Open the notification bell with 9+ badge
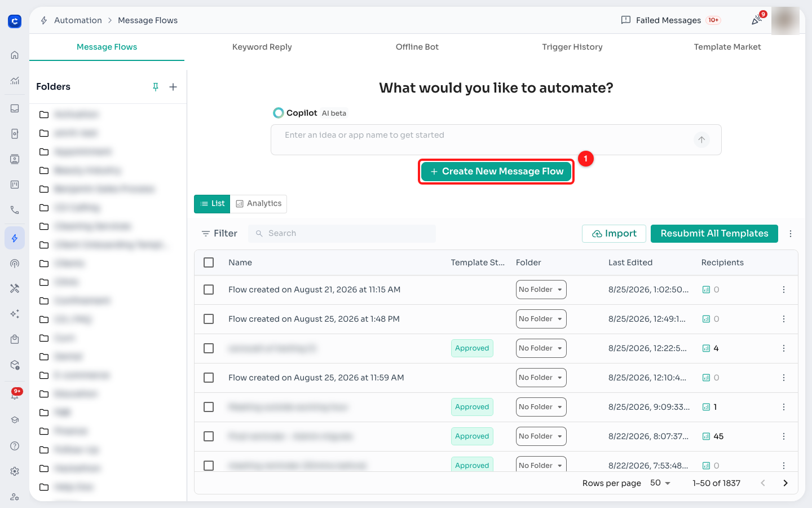This screenshot has width=812, height=508. (x=15, y=394)
